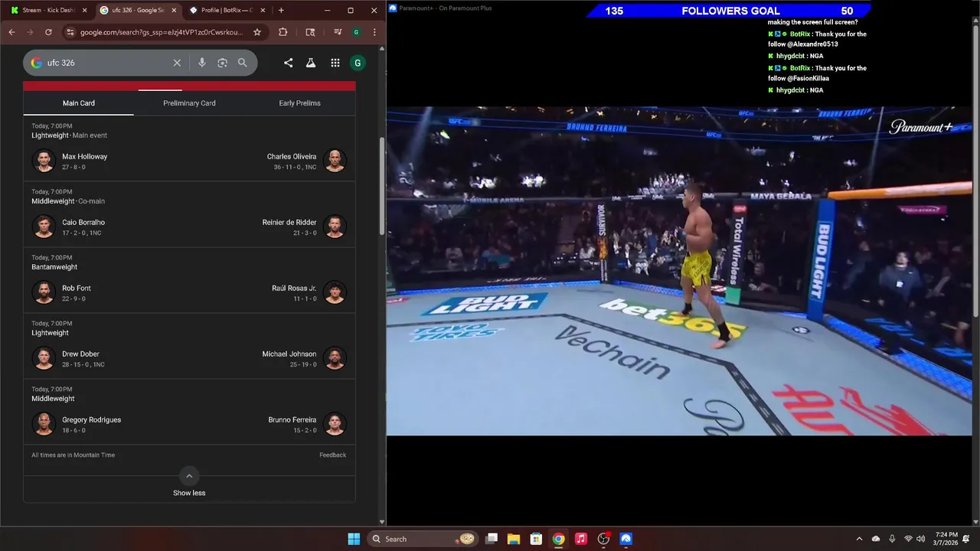Screen dimensions: 980x551
Task: Switch to Profile | BotRix tab
Action: (x=227, y=11)
